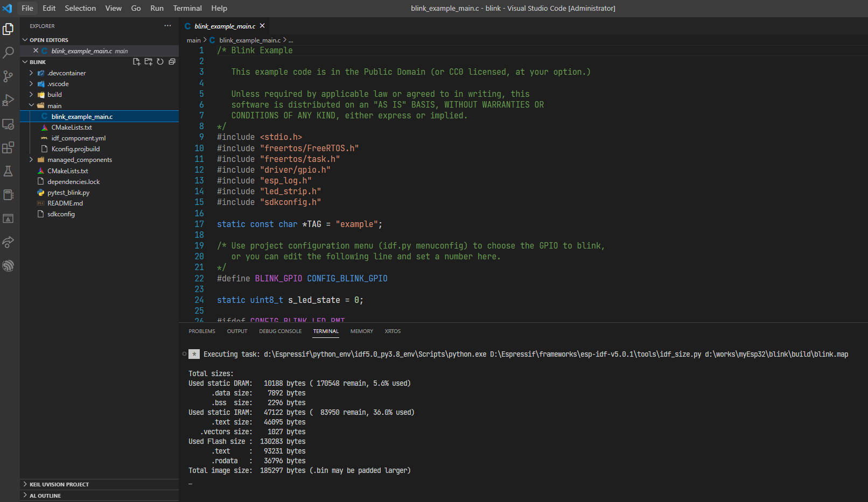
Task: Close blink_example_main.c in Open Editors
Action: click(x=36, y=51)
